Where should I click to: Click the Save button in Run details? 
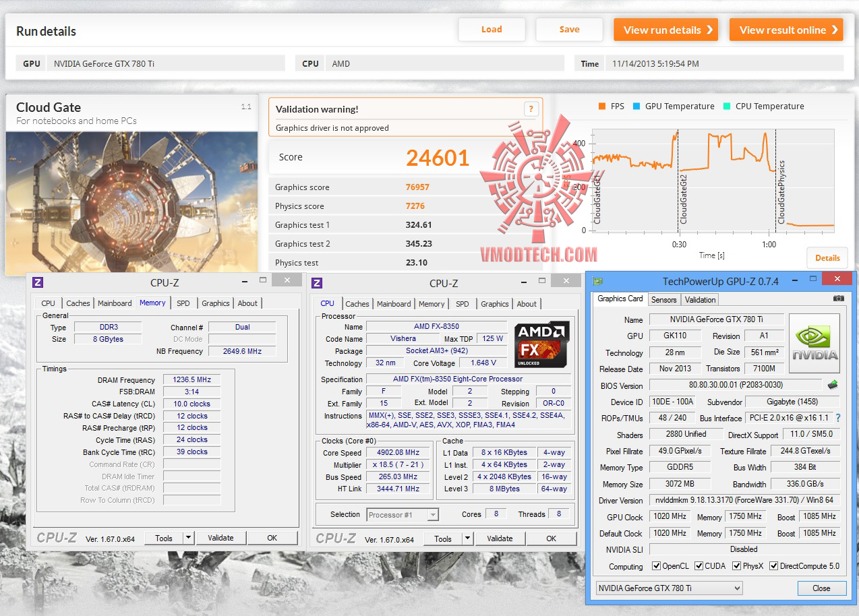[569, 30]
